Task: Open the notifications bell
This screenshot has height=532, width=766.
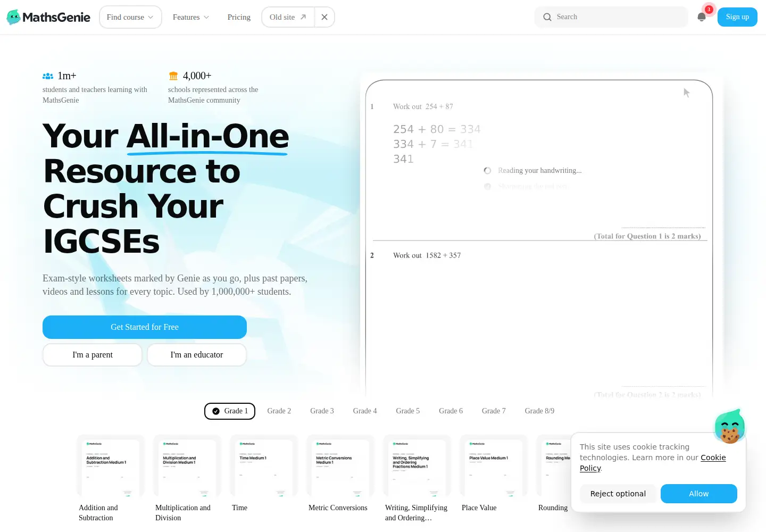Action: coord(702,17)
